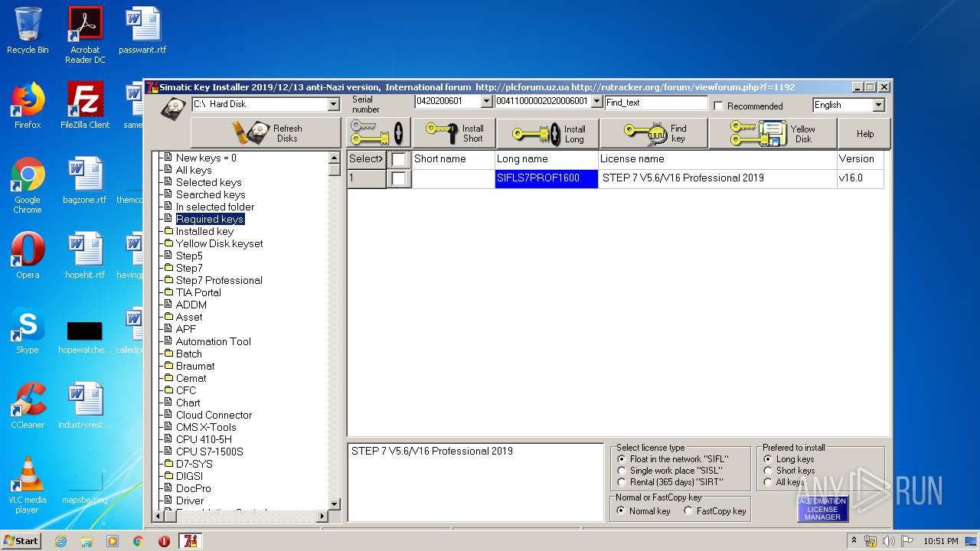Click Install Long key button
Viewport: 980px width, 551px height.
547,133
